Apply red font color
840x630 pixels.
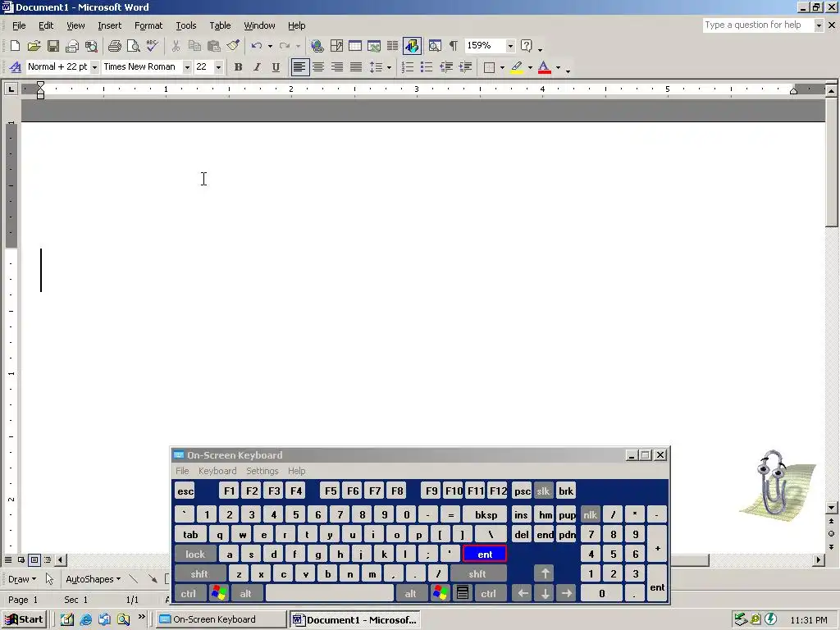pyautogui.click(x=545, y=67)
